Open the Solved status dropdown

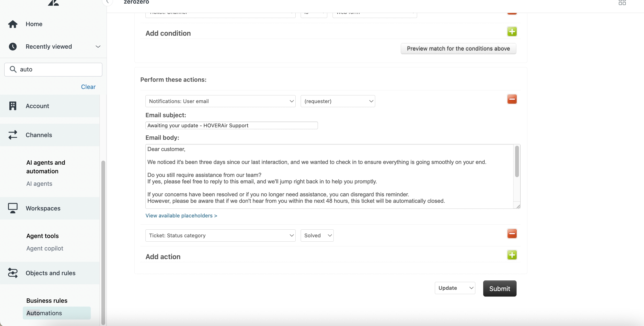click(x=317, y=235)
